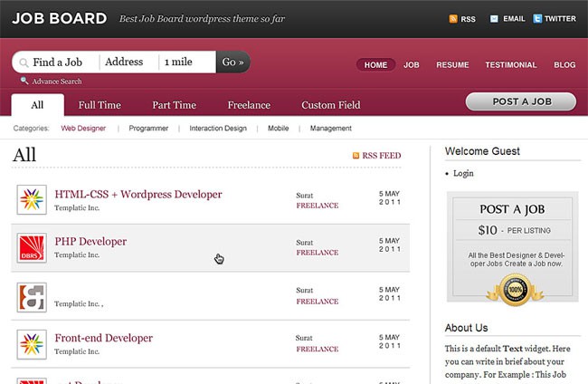This screenshot has height=384, width=588.
Task: Click FREELANCE label in PHP Developer row
Action: [x=318, y=253]
